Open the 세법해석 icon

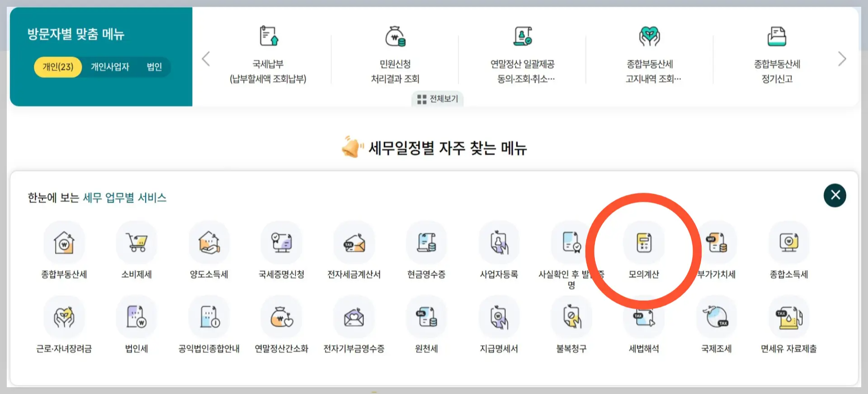point(644,317)
